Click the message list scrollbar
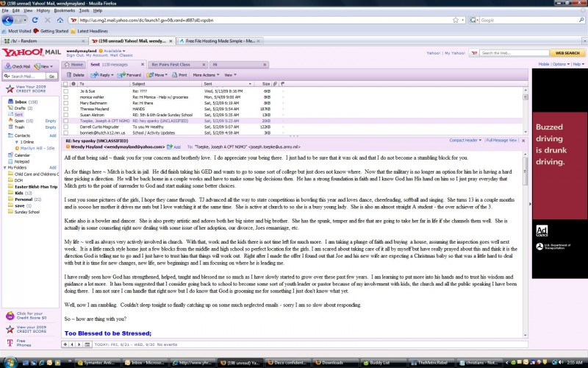The image size is (588, 368). [x=526, y=111]
